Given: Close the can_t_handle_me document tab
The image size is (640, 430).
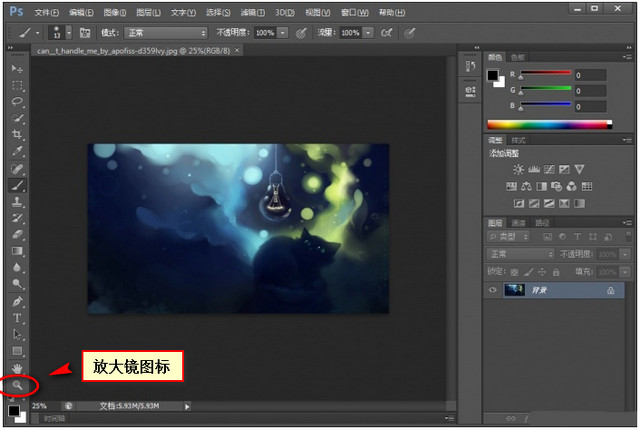Looking at the screenshot, I should 237,50.
